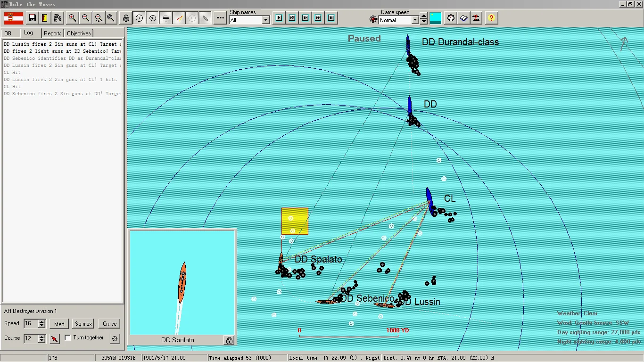The width and height of the screenshot is (644, 362).
Task: Decrease division speed with down spinner
Action: click(x=42, y=326)
